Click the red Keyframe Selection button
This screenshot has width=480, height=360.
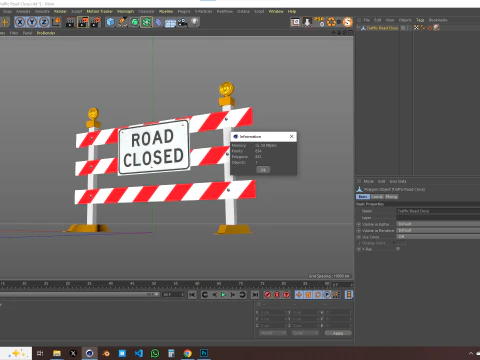[287, 295]
